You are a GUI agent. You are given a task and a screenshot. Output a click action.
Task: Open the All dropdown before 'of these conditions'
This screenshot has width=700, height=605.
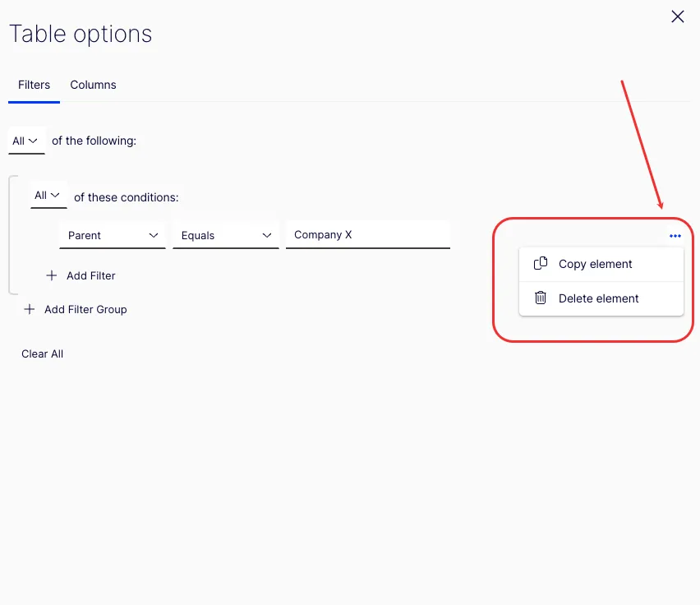click(x=48, y=196)
